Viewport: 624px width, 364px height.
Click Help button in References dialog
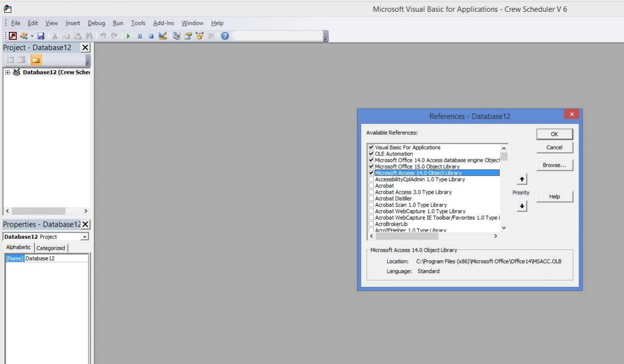[x=554, y=196]
